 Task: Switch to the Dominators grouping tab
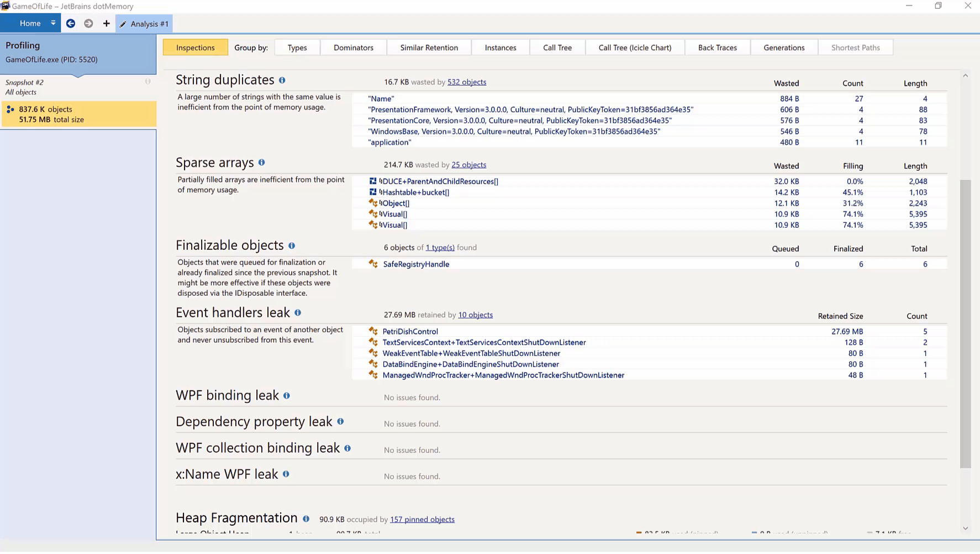click(353, 48)
